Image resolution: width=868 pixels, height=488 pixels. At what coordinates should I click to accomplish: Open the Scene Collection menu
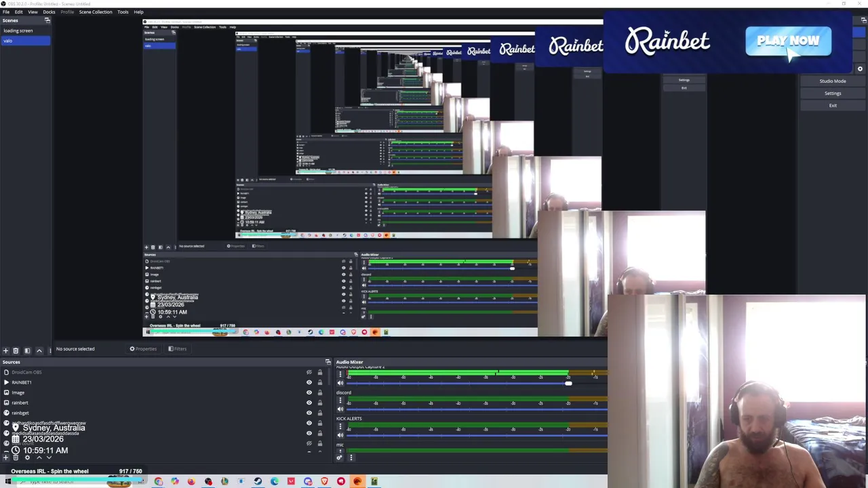96,12
